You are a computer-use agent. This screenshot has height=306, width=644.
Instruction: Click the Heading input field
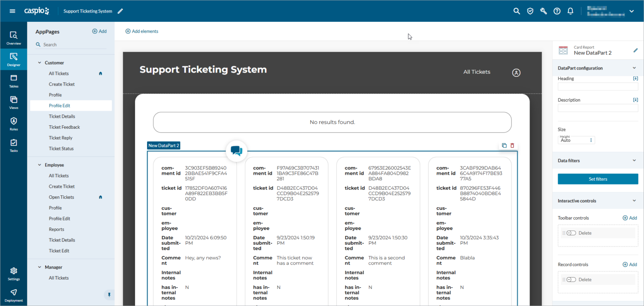click(x=597, y=86)
